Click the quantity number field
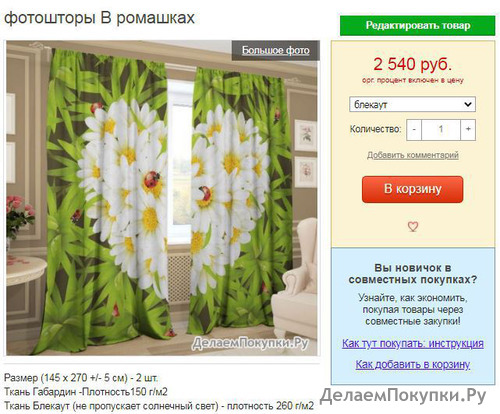 pos(441,129)
